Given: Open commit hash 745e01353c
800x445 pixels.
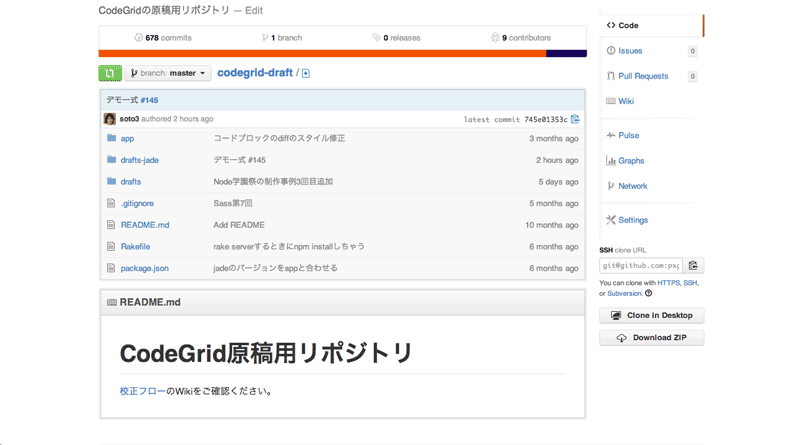Looking at the screenshot, I should coord(545,119).
